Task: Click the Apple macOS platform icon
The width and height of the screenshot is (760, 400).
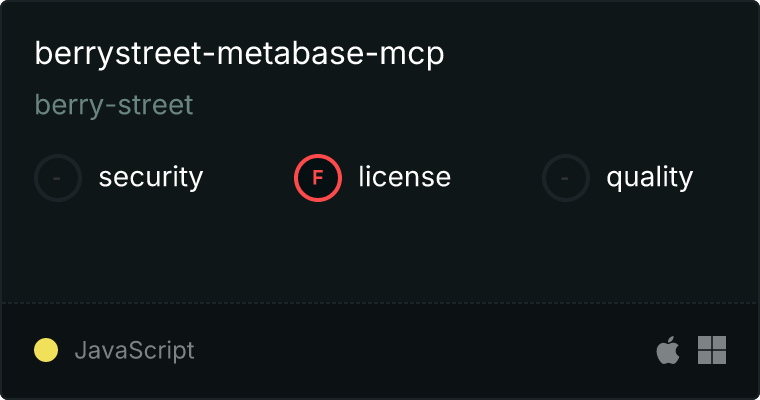Action: (x=668, y=350)
